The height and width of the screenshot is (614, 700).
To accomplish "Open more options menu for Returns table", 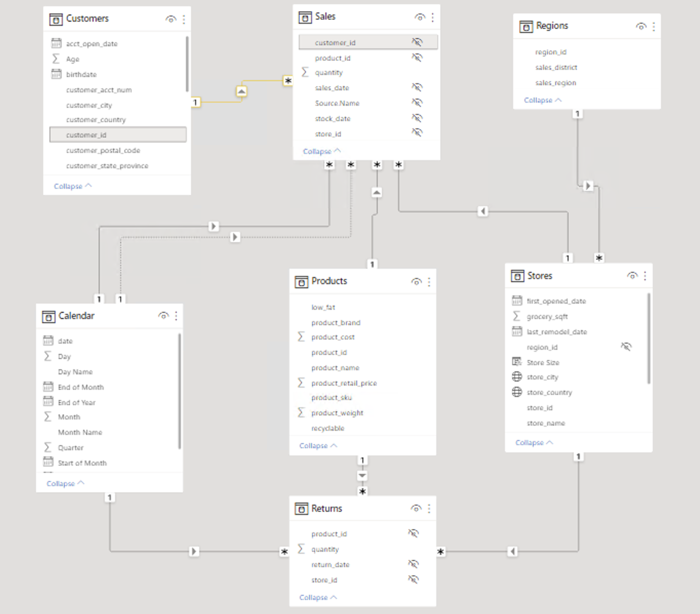I will click(429, 508).
